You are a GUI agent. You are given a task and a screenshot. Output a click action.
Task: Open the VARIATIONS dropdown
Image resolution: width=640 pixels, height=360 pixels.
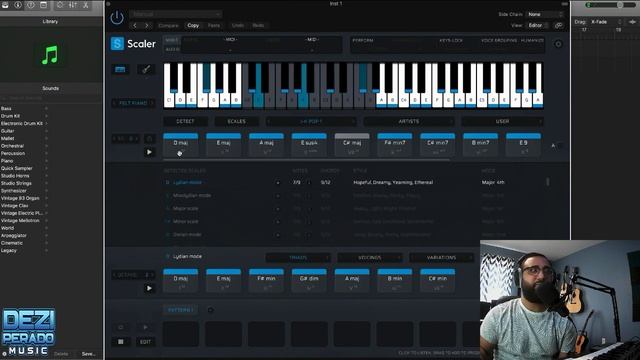tap(441, 258)
